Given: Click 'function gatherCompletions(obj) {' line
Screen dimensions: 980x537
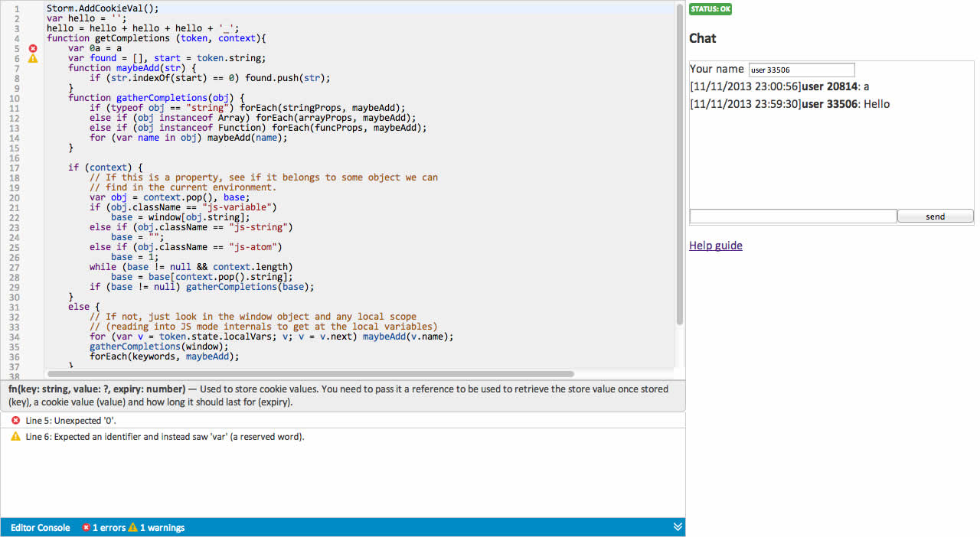Looking at the screenshot, I should click(156, 98).
